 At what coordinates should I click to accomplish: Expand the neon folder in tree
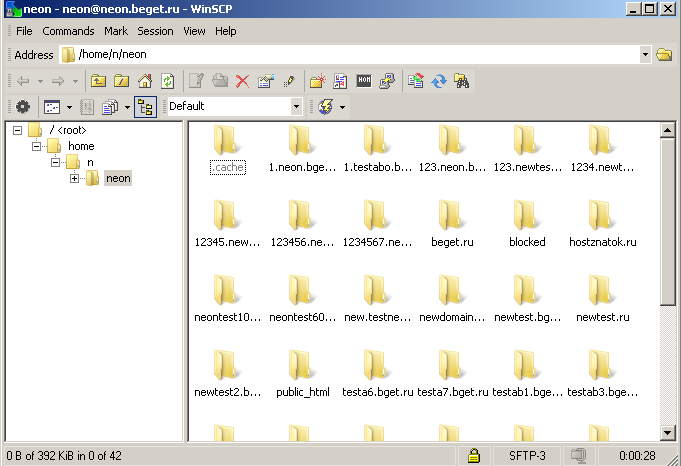[75, 178]
